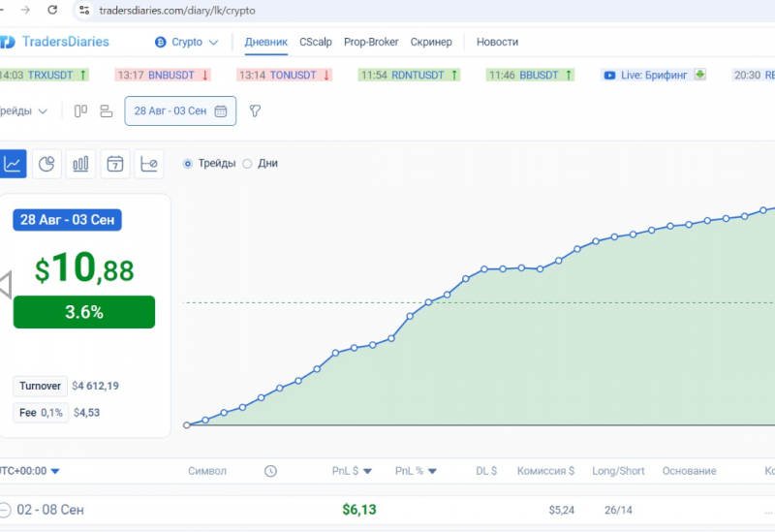The image size is (775, 532).
Task: Open the 13:14 TONUSDT ticker alert
Action: point(284,76)
